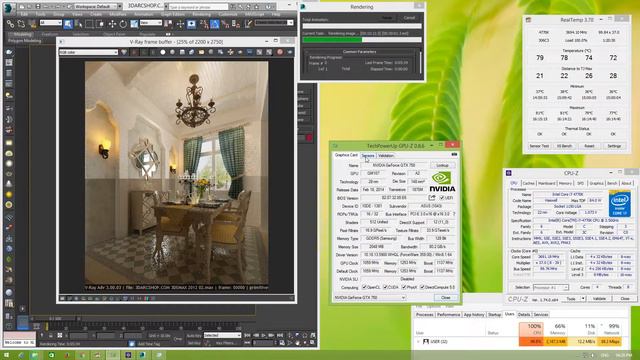Open the GPU selection dropdown in GPU-Z
This screenshot has height=360, width=640.
coord(370,298)
